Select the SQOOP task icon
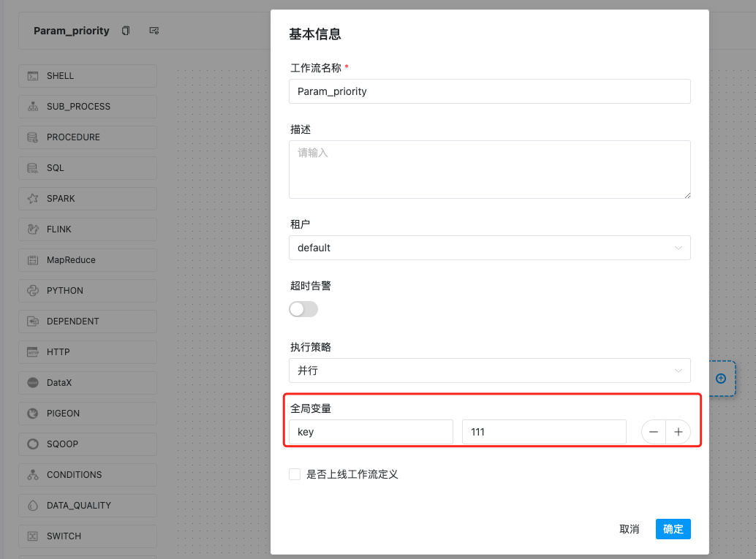Screen dimensions: 756x559 point(33,444)
